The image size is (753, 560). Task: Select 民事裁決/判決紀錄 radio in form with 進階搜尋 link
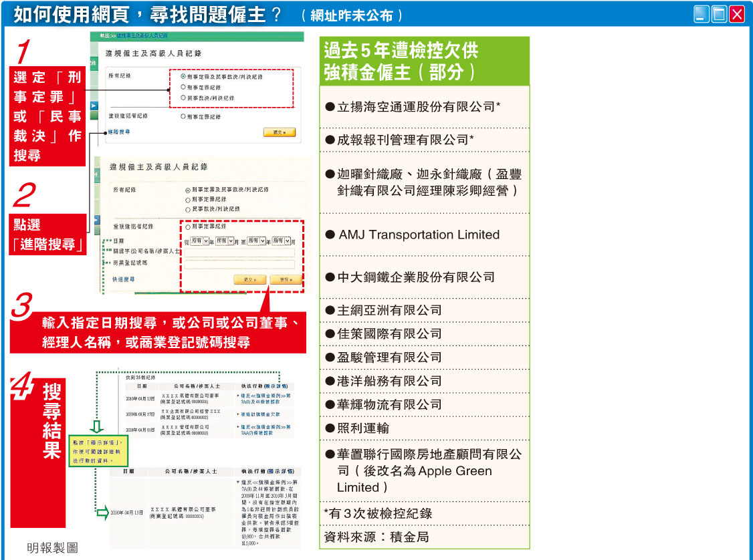(183, 98)
